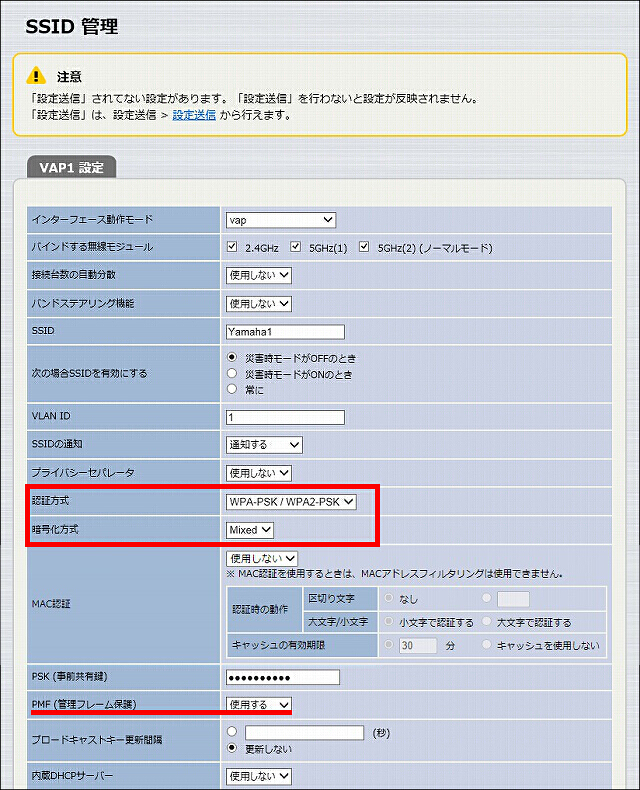Toggle the 5GHz(1) checkbox

(296, 247)
